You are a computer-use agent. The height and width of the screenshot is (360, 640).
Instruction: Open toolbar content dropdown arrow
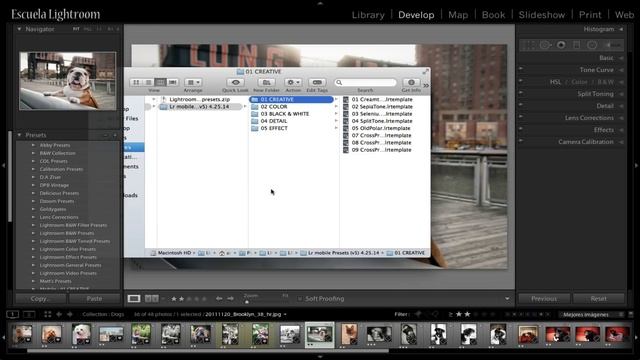507,299
